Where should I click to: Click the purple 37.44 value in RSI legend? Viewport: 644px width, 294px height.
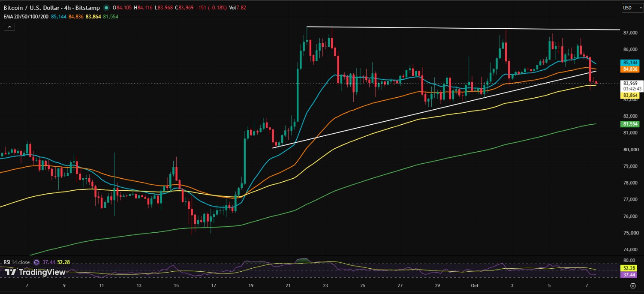coord(48,262)
